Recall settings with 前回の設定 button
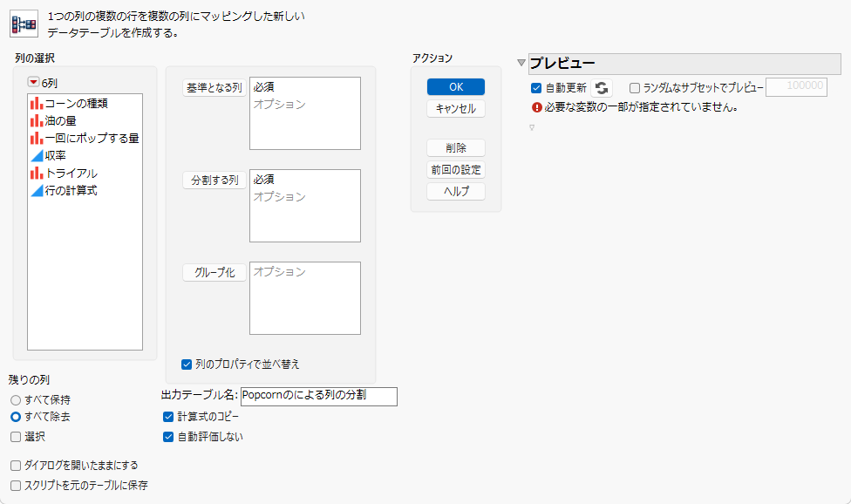The image size is (851, 504). click(x=456, y=170)
